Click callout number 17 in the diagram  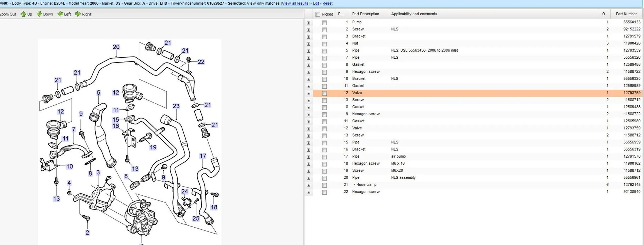[x=203, y=156]
